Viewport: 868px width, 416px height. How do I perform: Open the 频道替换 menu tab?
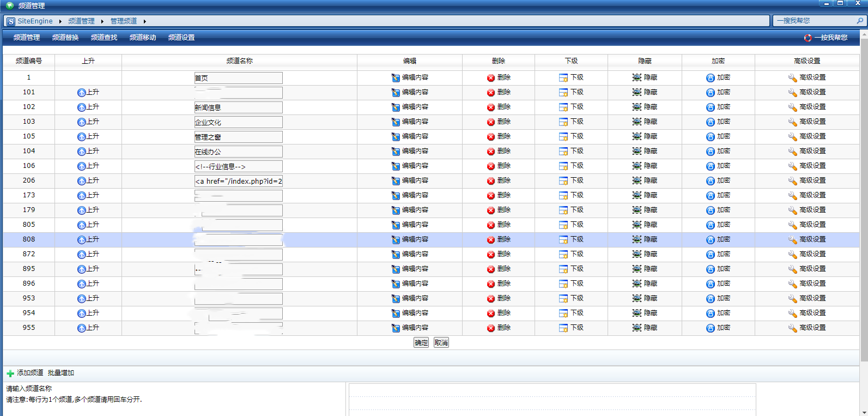tap(65, 38)
